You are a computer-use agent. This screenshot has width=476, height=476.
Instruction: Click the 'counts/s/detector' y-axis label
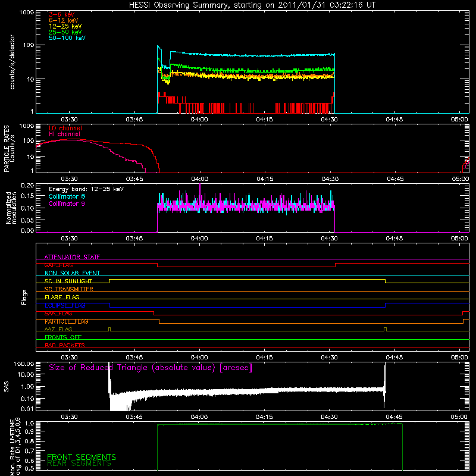(x=12, y=62)
